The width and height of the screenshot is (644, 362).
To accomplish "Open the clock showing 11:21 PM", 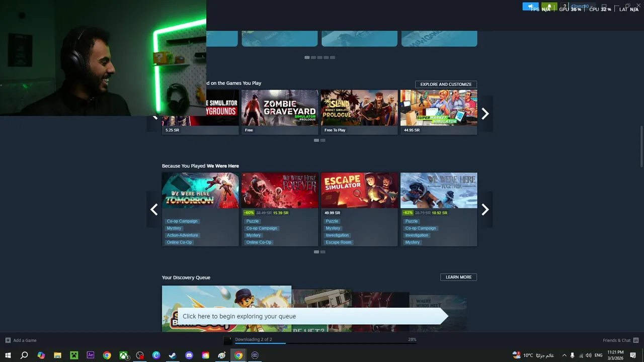I will (x=615, y=355).
